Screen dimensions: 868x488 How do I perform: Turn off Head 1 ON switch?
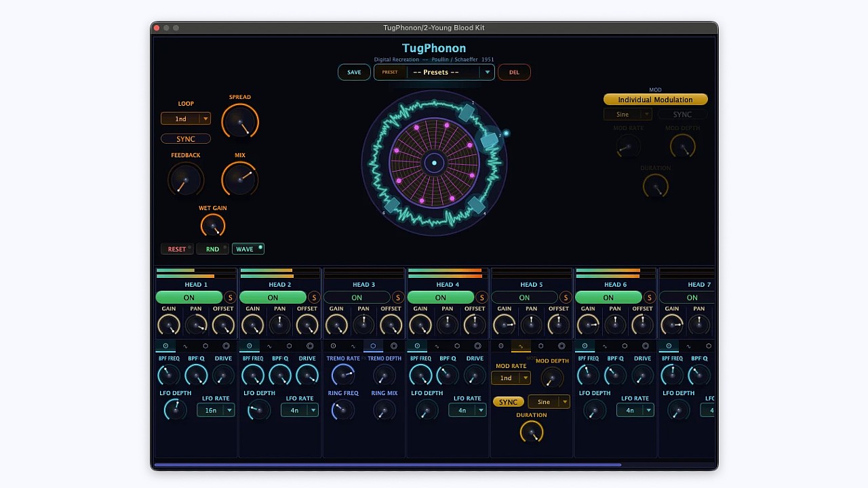pos(189,298)
